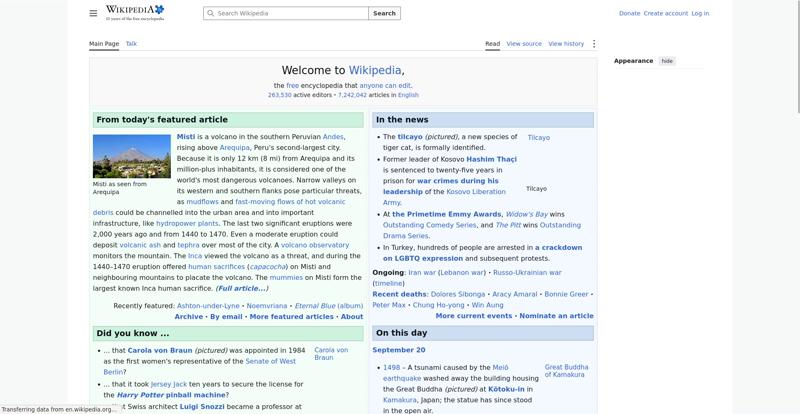
Task: Click the page vertical scrollbar
Action: coord(797,57)
